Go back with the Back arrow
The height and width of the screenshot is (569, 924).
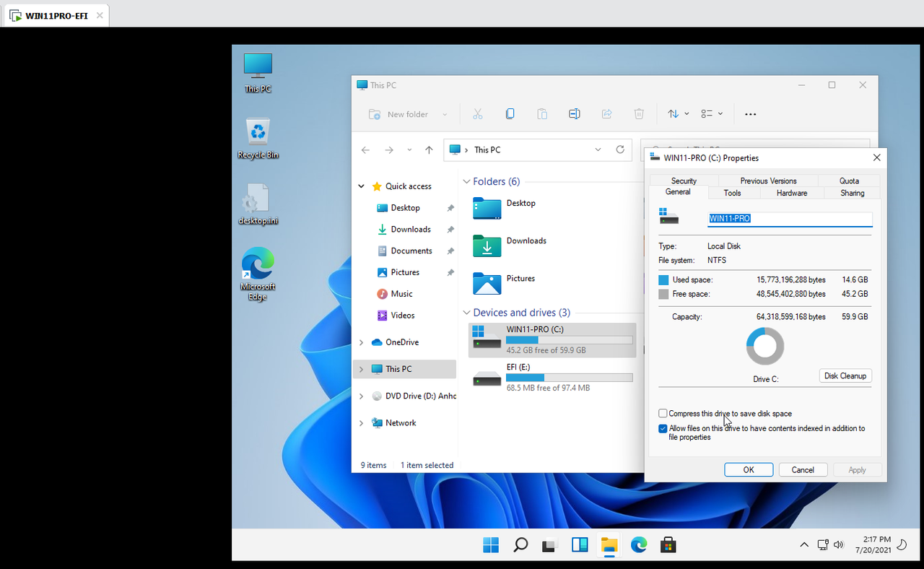click(365, 150)
